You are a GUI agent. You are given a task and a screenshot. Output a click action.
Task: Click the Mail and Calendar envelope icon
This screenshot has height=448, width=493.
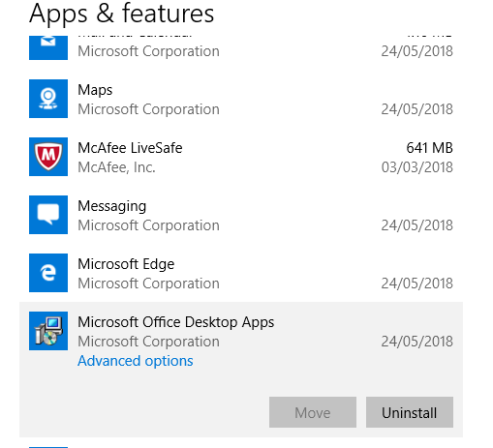48,47
